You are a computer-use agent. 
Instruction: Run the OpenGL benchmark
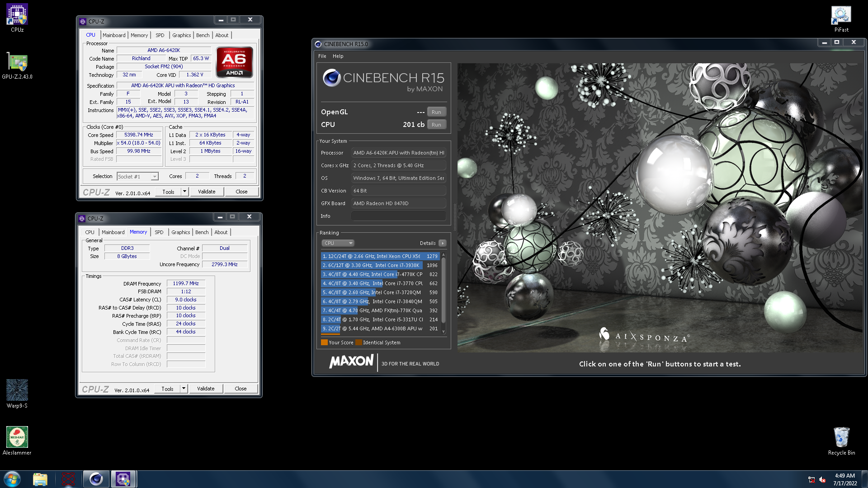(x=436, y=112)
